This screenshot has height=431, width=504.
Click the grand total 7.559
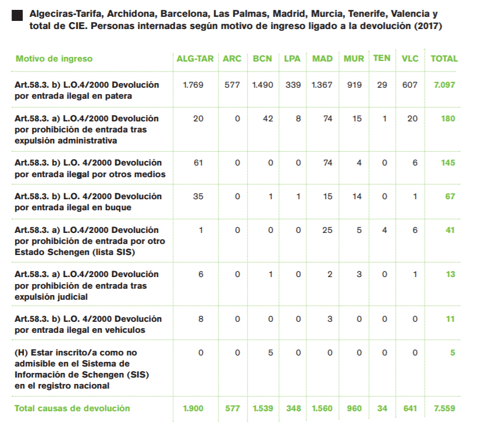click(x=445, y=408)
